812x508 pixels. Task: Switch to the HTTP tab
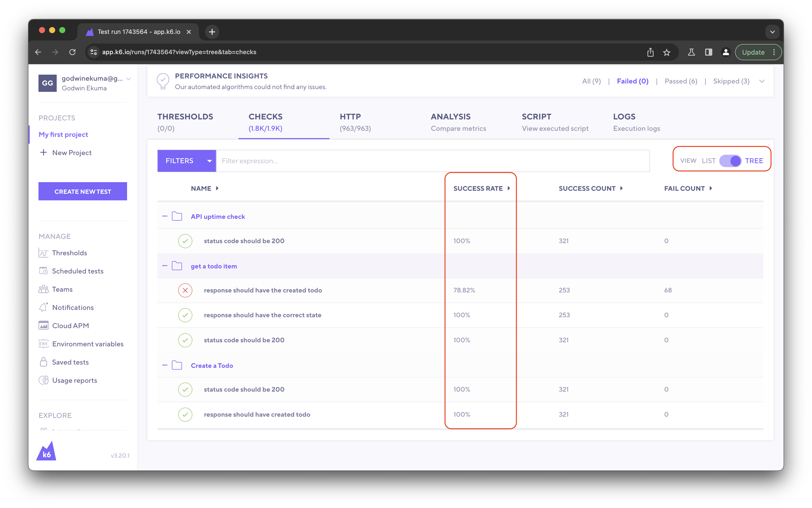tap(350, 122)
